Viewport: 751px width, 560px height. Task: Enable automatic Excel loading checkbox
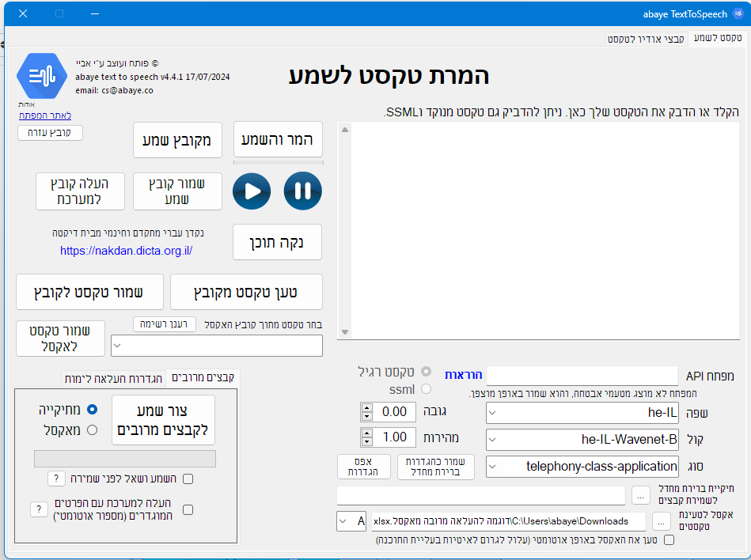tap(669, 540)
